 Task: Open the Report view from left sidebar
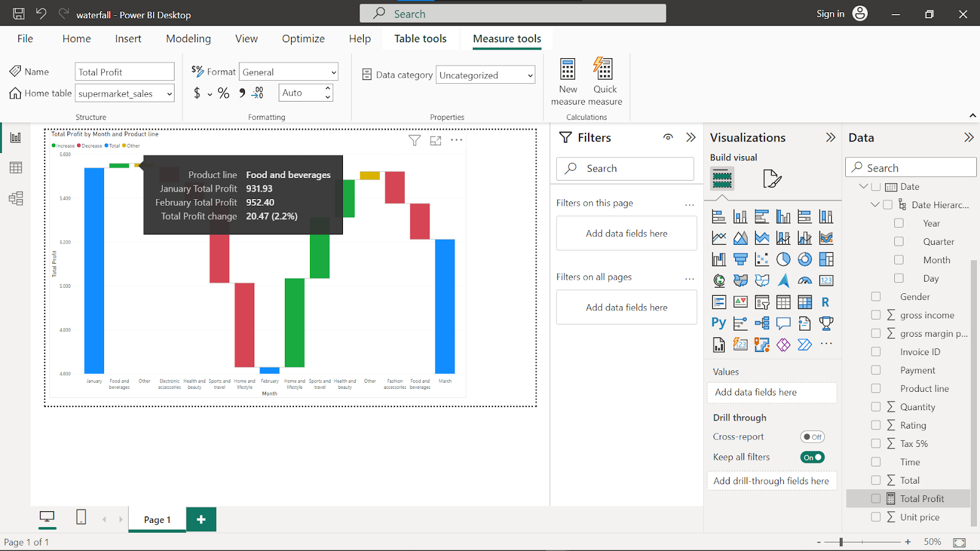coord(16,138)
